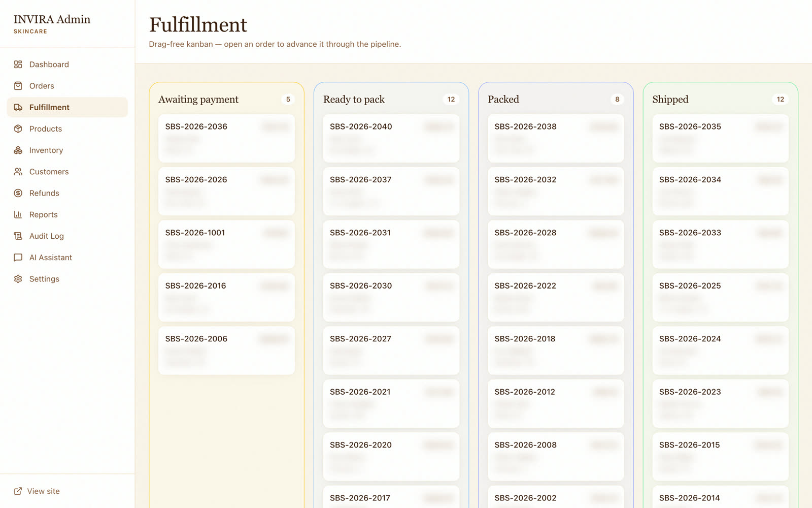
Task: Navigate to Inventory
Action: click(67, 150)
